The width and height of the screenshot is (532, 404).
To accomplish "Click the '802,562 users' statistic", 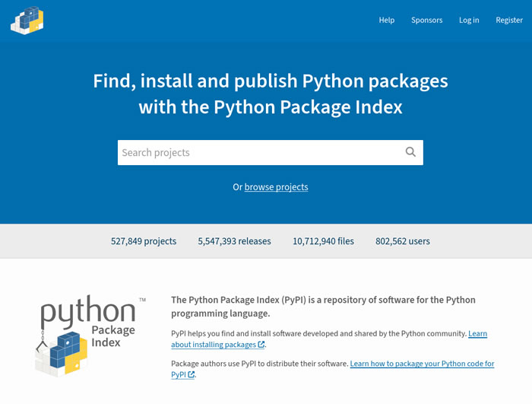I will pyautogui.click(x=402, y=241).
